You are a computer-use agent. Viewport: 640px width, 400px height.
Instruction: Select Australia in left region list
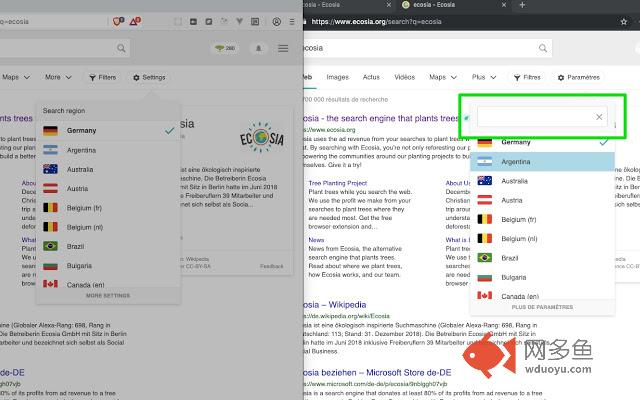click(x=108, y=169)
